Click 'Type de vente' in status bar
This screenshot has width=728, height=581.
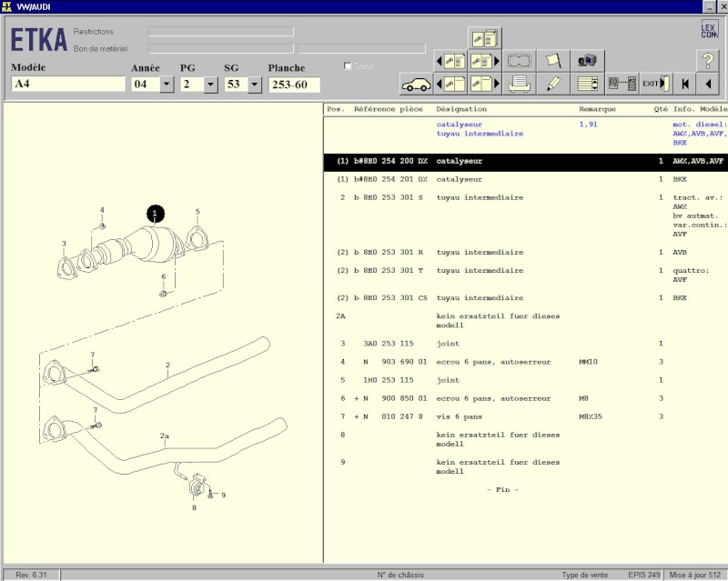click(x=584, y=575)
